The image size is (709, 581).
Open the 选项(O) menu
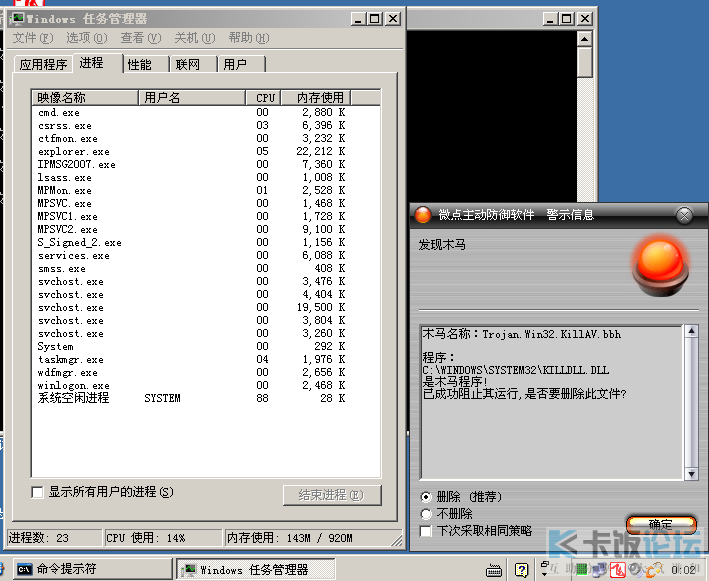click(87, 38)
